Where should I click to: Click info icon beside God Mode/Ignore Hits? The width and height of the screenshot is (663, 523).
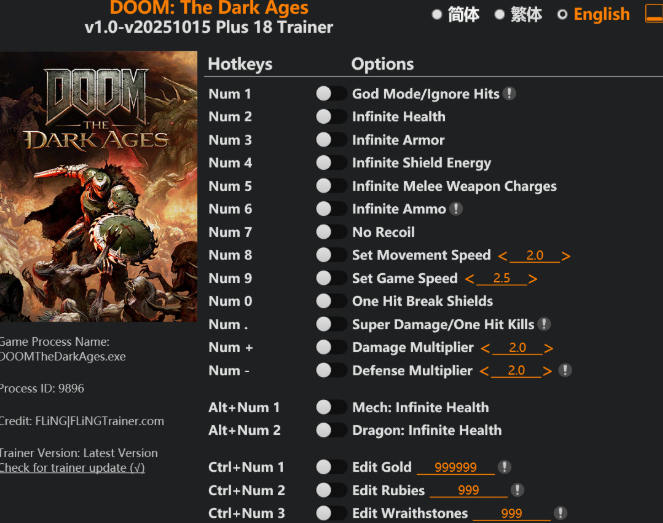[509, 93]
